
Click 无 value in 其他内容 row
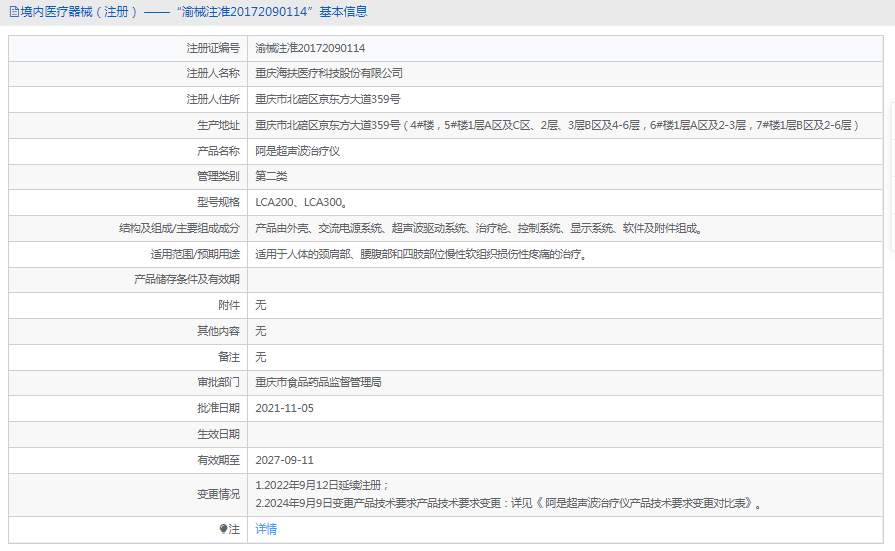point(261,331)
